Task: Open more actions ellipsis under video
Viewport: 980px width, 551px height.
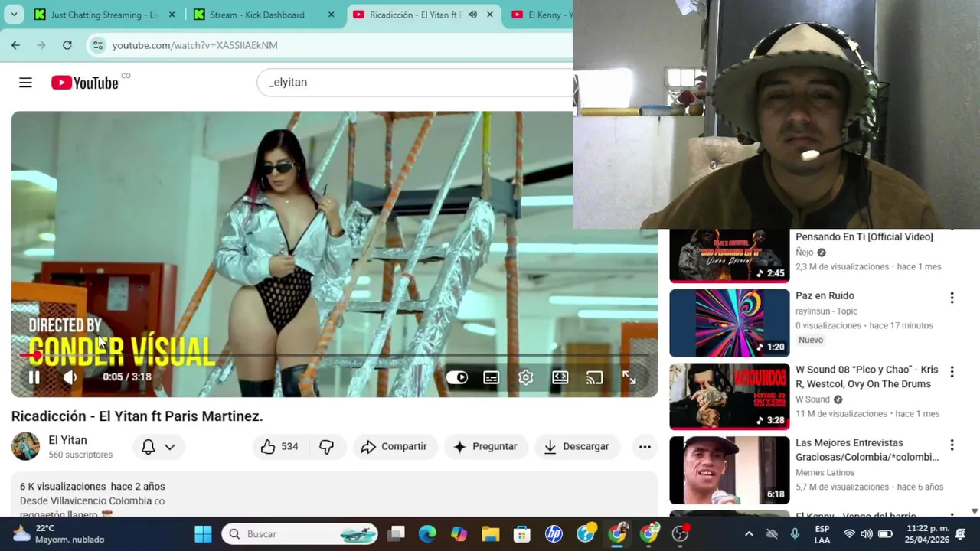Action: 645,447
